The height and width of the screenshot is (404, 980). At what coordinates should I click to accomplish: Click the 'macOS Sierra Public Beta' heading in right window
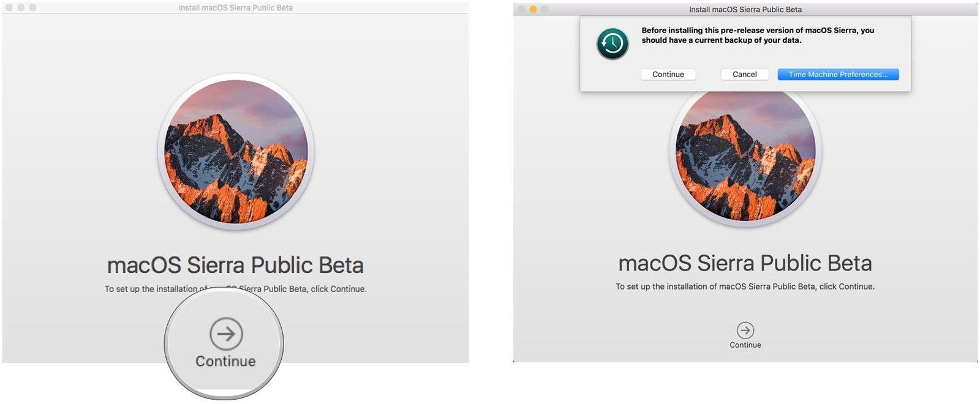coord(745,263)
